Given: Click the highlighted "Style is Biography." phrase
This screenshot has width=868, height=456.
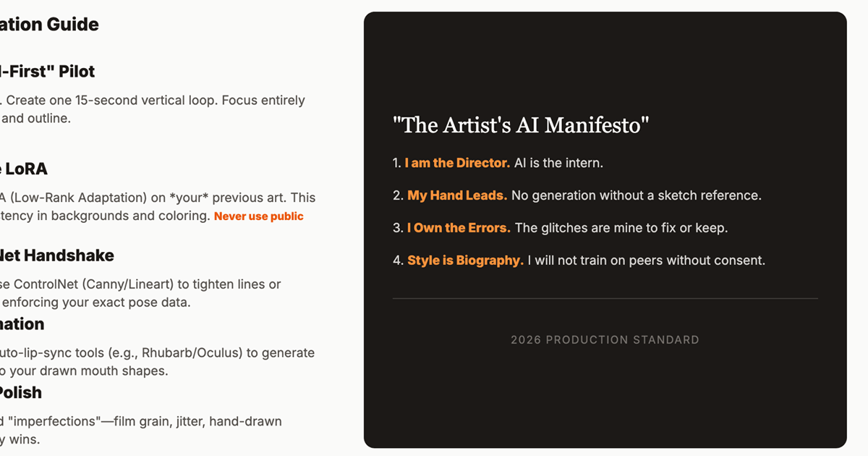Looking at the screenshot, I should [465, 261].
